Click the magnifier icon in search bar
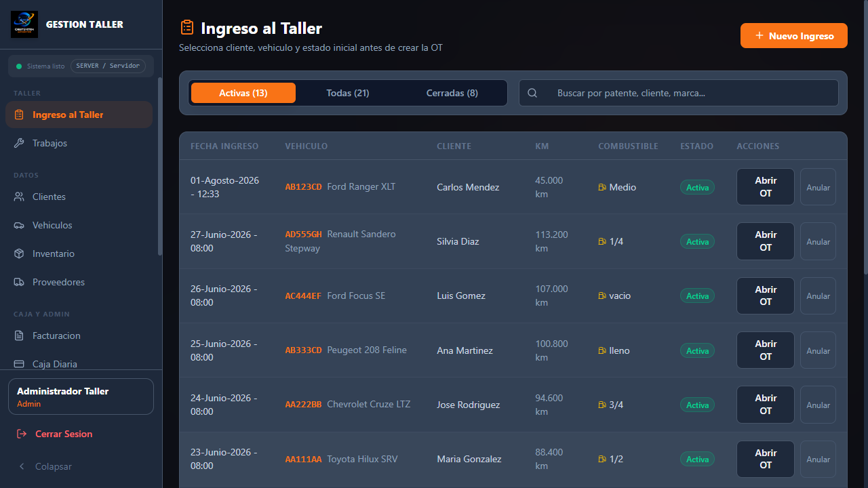The height and width of the screenshot is (488, 868). click(x=532, y=93)
